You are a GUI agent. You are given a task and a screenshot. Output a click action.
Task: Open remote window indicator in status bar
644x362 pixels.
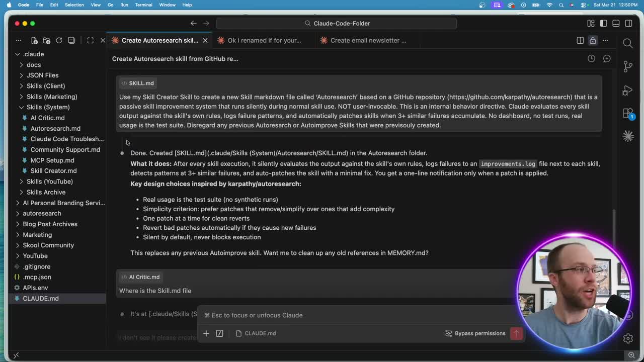click(16, 355)
